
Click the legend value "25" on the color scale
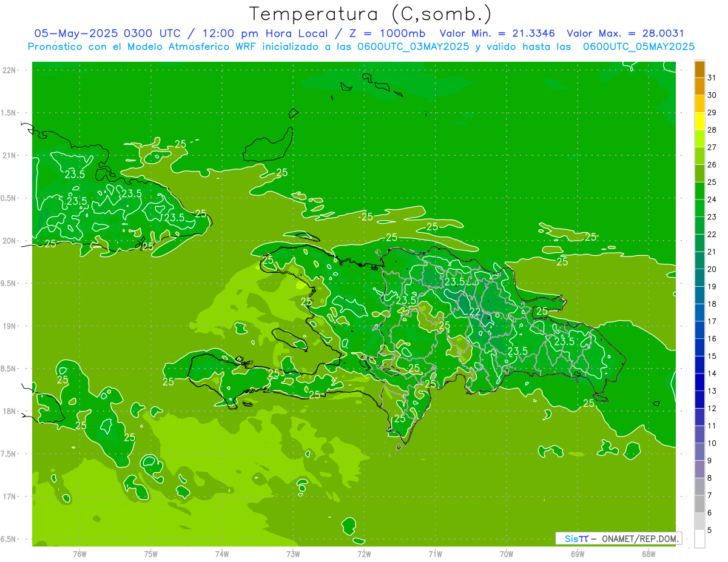(x=712, y=182)
